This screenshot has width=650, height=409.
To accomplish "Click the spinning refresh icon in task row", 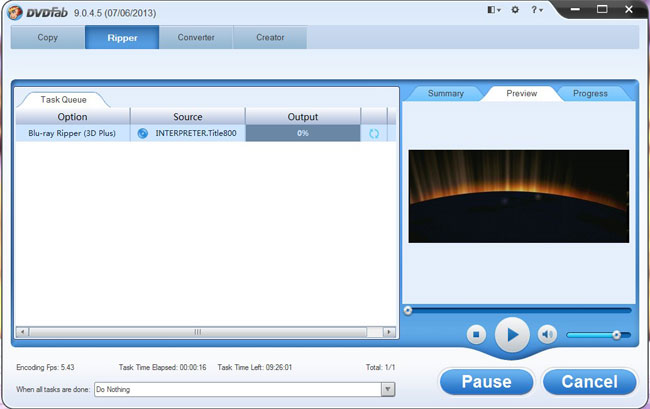I will [x=374, y=133].
